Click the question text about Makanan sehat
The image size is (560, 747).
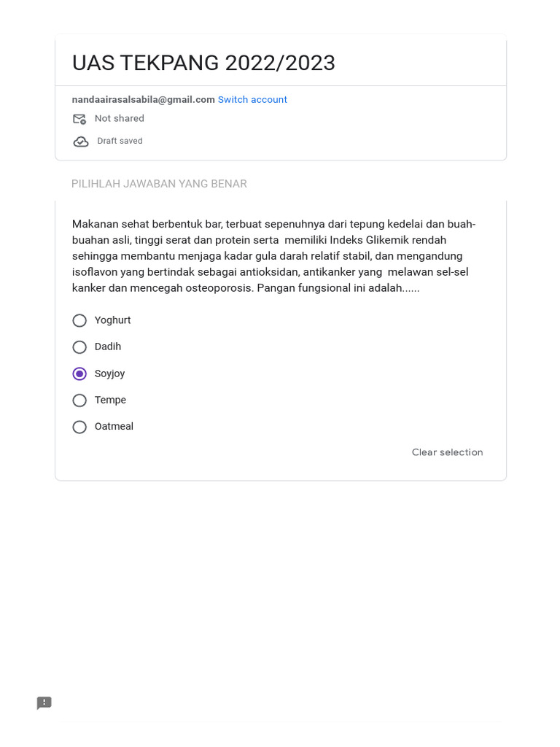pyautogui.click(x=273, y=256)
